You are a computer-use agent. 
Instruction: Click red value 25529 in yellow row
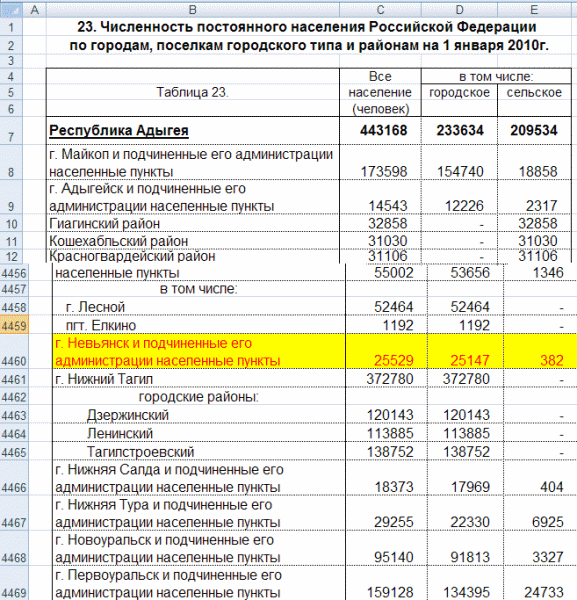[394, 360]
